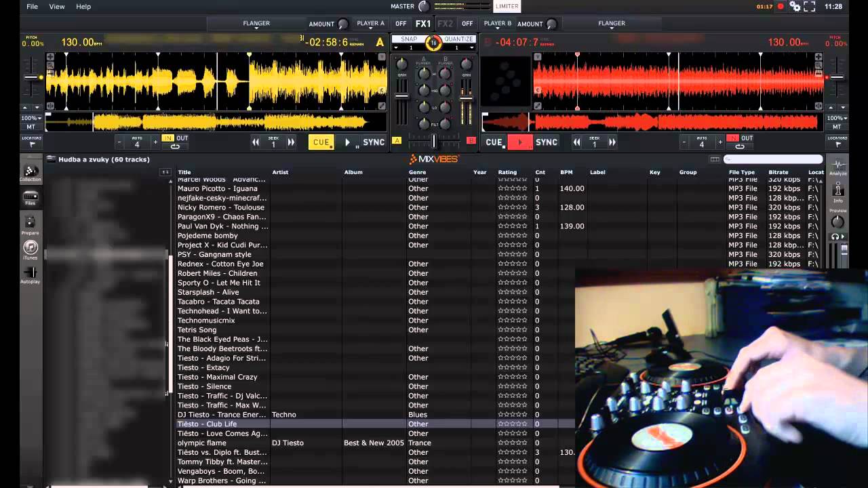Open PLAYER B routing dropdown
Screen dimensions: 868x488
497,24
